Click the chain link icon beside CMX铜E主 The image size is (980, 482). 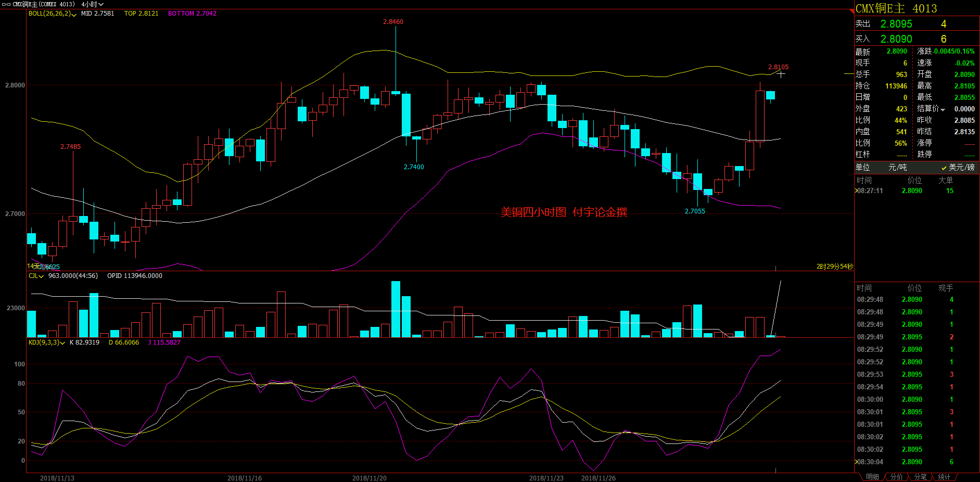tap(6, 4)
